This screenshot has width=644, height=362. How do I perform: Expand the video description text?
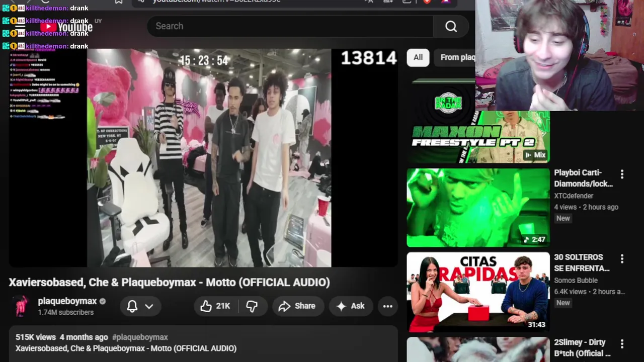pyautogui.click(x=203, y=344)
